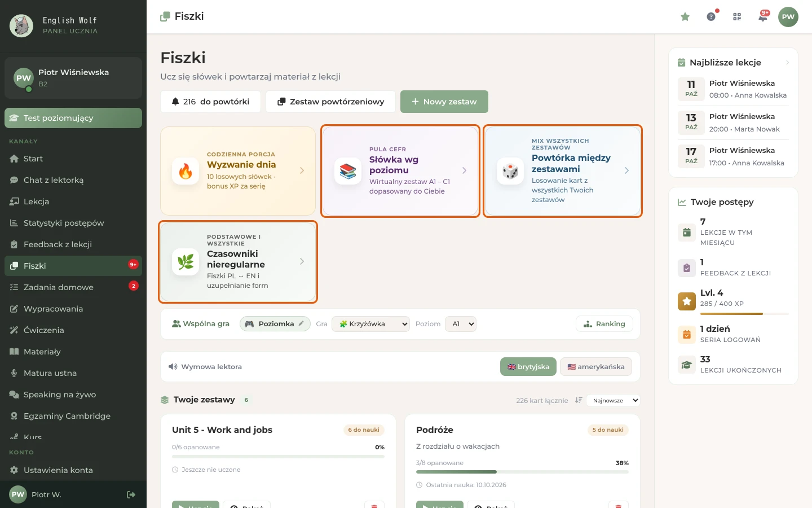
Task: Click the Nowy zestaw button
Action: pyautogui.click(x=444, y=102)
